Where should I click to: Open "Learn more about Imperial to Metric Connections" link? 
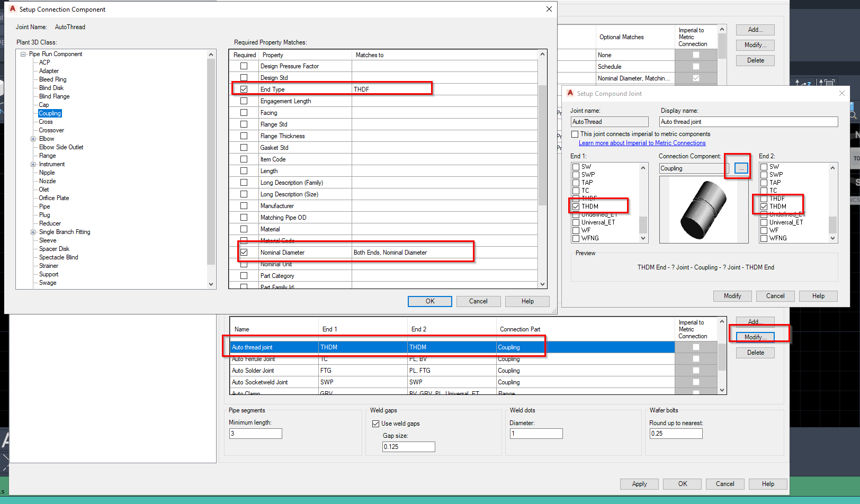pos(642,142)
